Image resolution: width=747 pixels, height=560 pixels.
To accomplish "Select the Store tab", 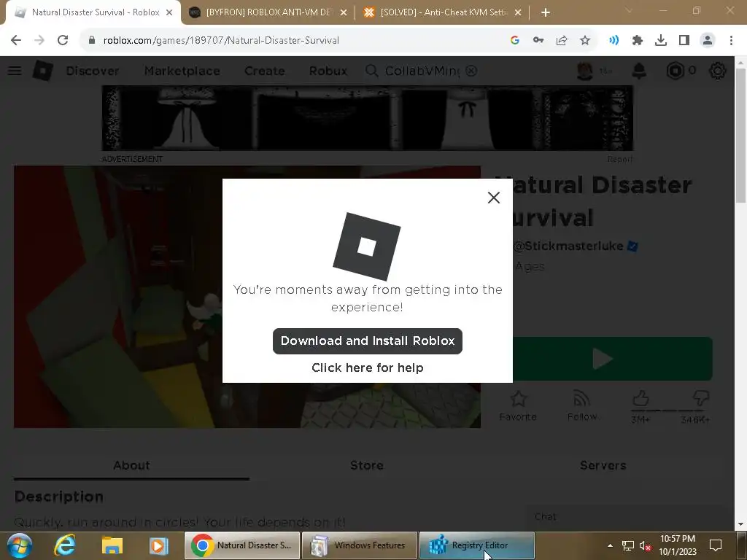I will tap(367, 465).
